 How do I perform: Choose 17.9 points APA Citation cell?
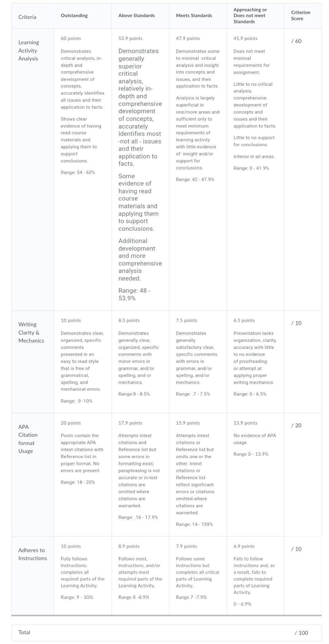[140, 474]
